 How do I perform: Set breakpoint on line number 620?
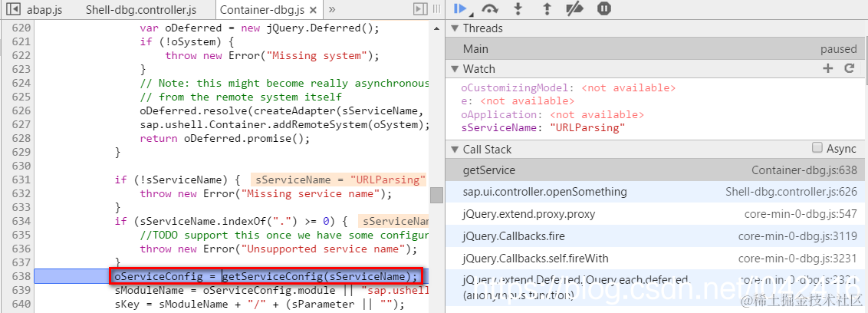click(21, 28)
